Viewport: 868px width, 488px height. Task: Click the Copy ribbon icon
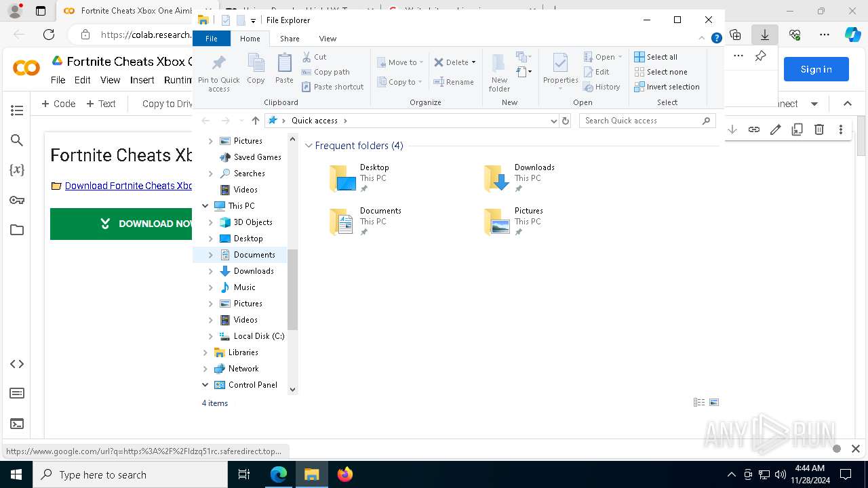[256, 68]
